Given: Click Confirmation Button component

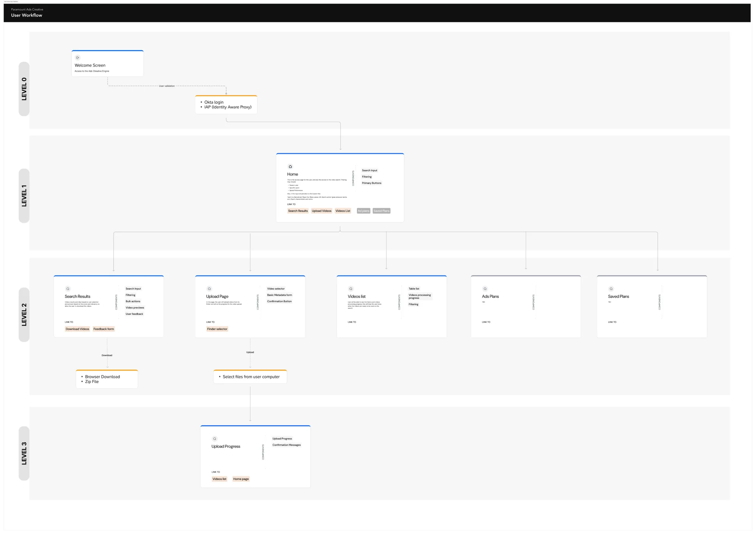Looking at the screenshot, I should coord(279,301).
